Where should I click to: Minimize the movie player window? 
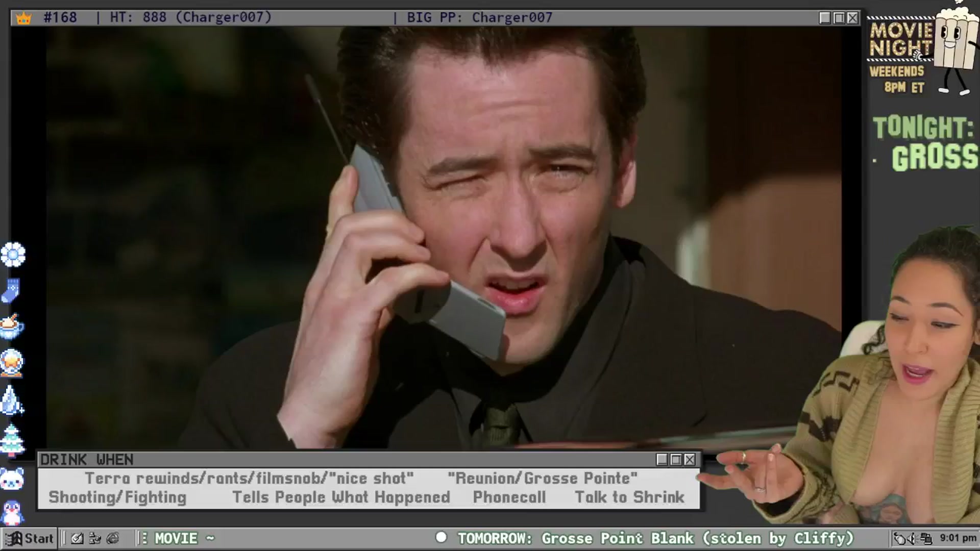825,18
